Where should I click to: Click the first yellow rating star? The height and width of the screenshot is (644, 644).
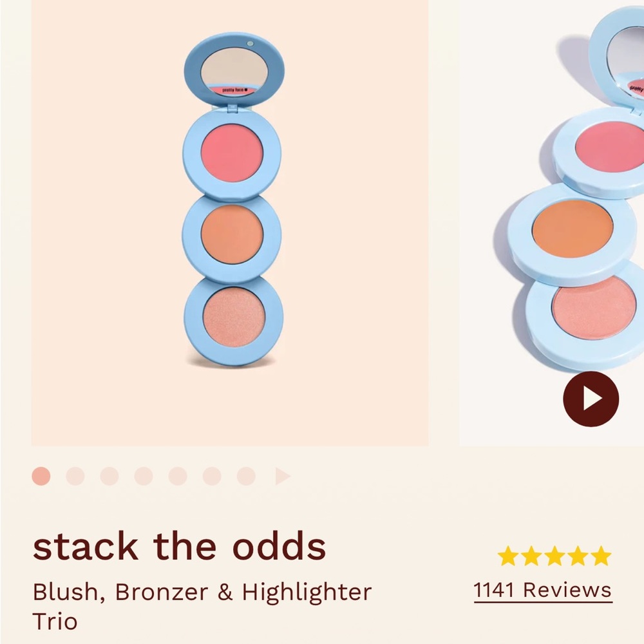pos(508,556)
